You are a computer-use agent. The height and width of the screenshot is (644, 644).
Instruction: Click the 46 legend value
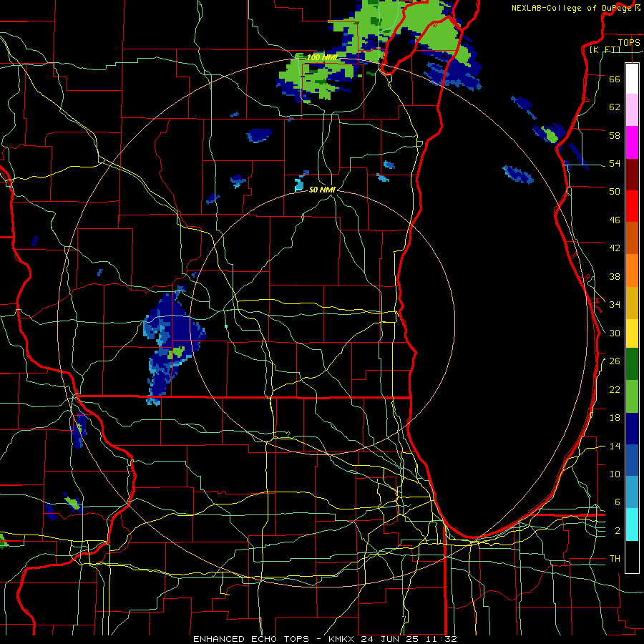[615, 220]
